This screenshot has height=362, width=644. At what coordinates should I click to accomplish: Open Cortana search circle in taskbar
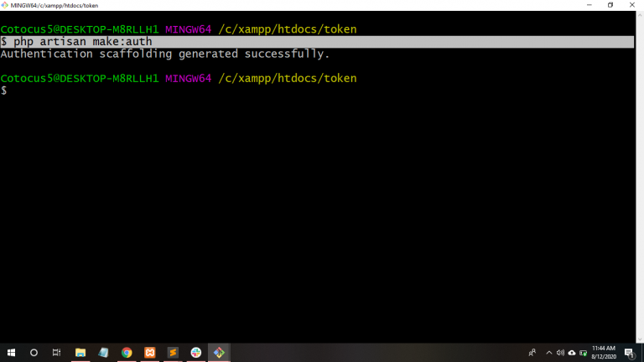34,353
